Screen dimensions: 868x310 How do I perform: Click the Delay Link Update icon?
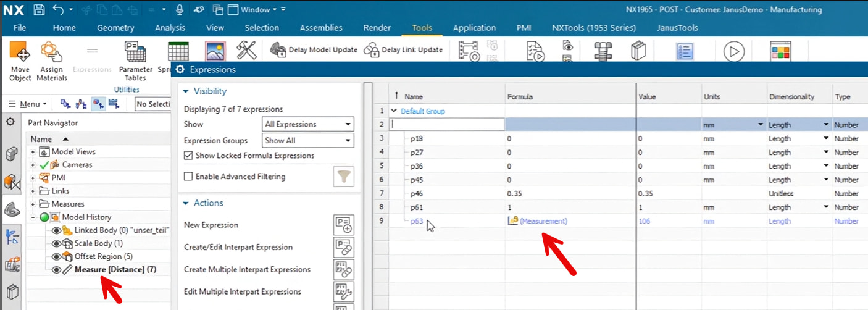tap(371, 49)
